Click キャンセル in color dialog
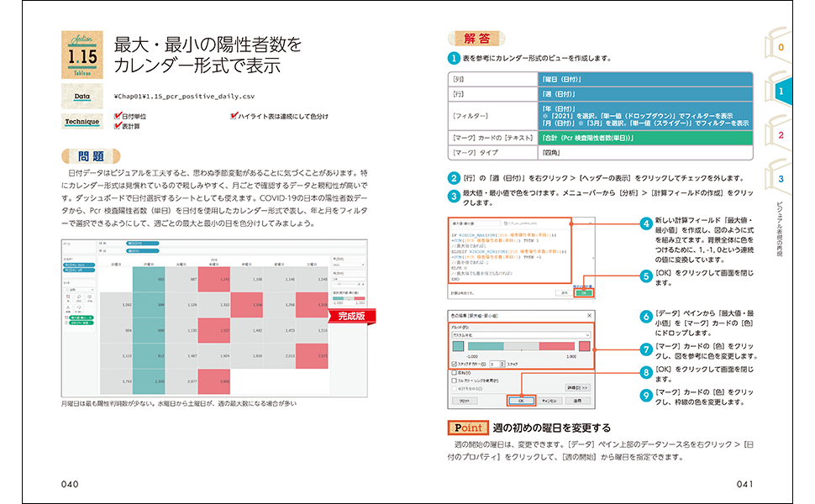The width and height of the screenshot is (815, 504). pos(549,401)
